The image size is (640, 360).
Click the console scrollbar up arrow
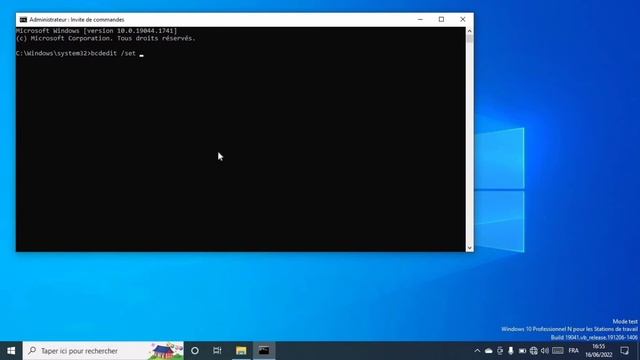[x=469, y=31]
